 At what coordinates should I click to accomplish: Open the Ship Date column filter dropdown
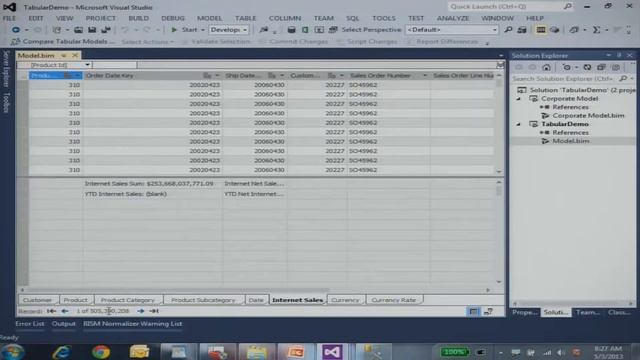282,76
